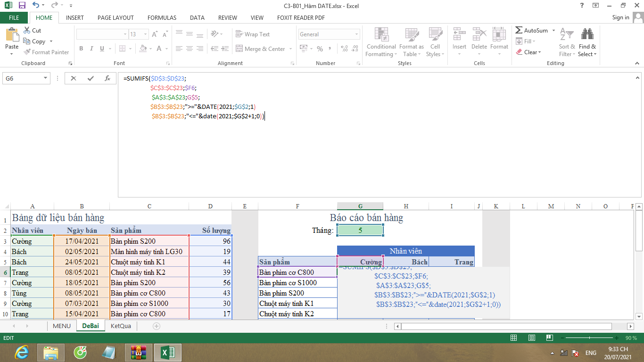Switch to the DATA ribbon tab

tap(197, 17)
